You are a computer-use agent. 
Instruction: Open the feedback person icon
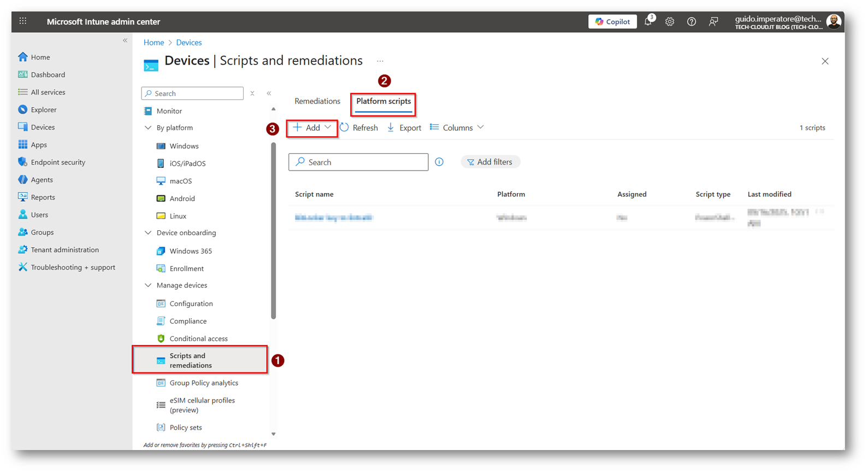tap(713, 22)
